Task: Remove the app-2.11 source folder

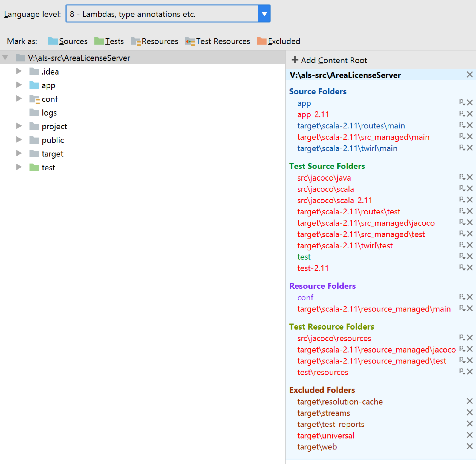Action: tap(470, 114)
